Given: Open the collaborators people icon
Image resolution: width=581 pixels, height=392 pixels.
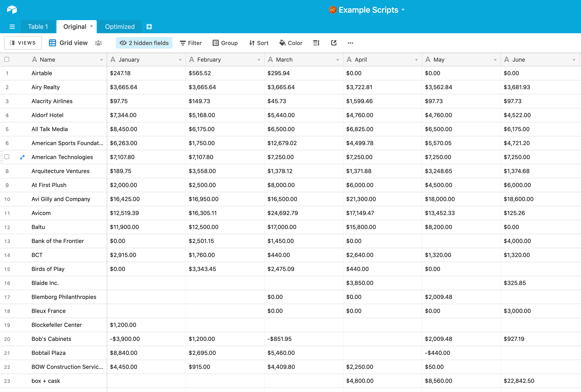Looking at the screenshot, I should 98,43.
